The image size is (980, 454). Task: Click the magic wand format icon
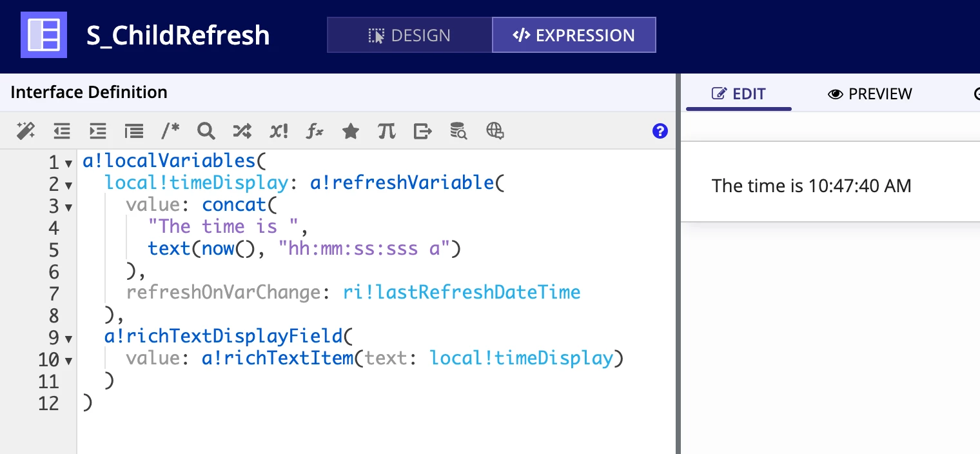tap(26, 132)
